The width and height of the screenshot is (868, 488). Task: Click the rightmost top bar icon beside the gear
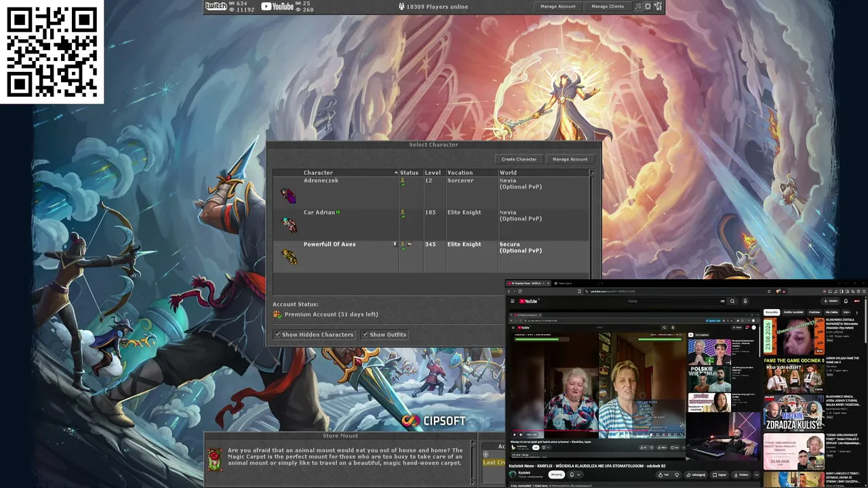click(658, 7)
